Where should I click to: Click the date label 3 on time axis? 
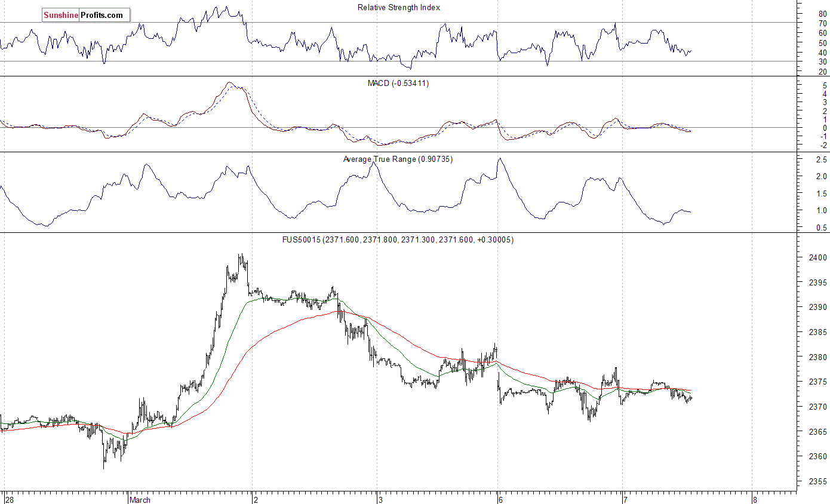pos(380,499)
